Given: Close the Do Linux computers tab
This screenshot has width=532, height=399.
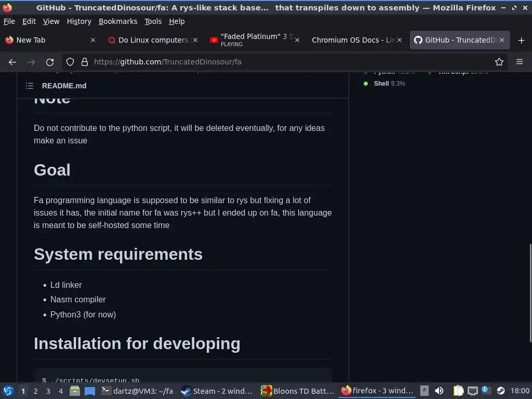Looking at the screenshot, I should click(x=195, y=40).
